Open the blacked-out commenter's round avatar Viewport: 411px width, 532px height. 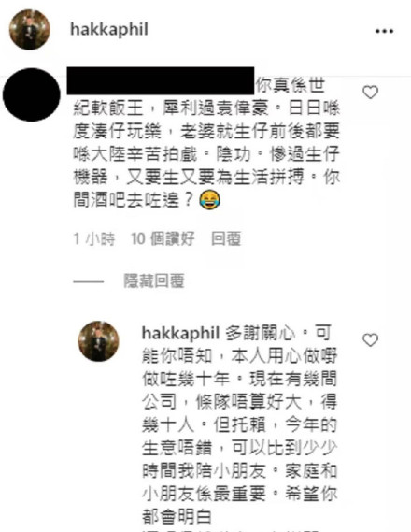pos(32,94)
